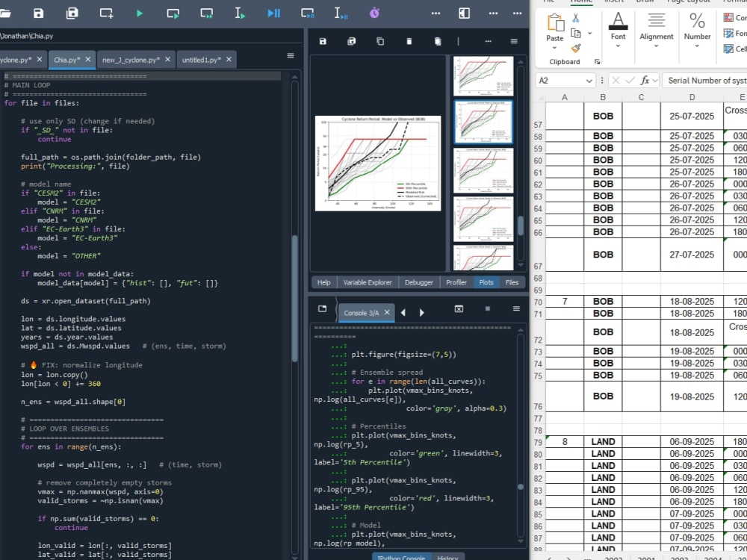The image size is (747, 560).
Task: Switch to new_J_cyclone.py editor tab
Action: point(129,60)
